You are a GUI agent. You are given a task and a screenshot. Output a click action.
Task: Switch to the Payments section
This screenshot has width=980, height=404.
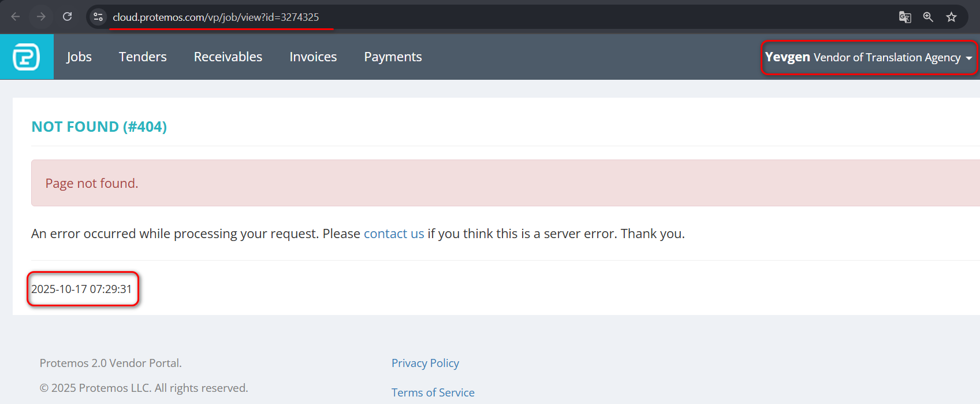[x=393, y=57]
